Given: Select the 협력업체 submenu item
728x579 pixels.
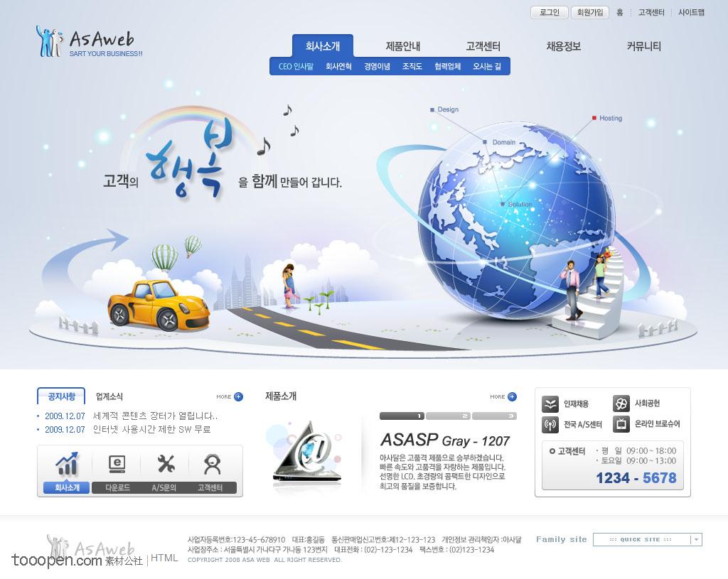Looking at the screenshot, I should point(448,66).
